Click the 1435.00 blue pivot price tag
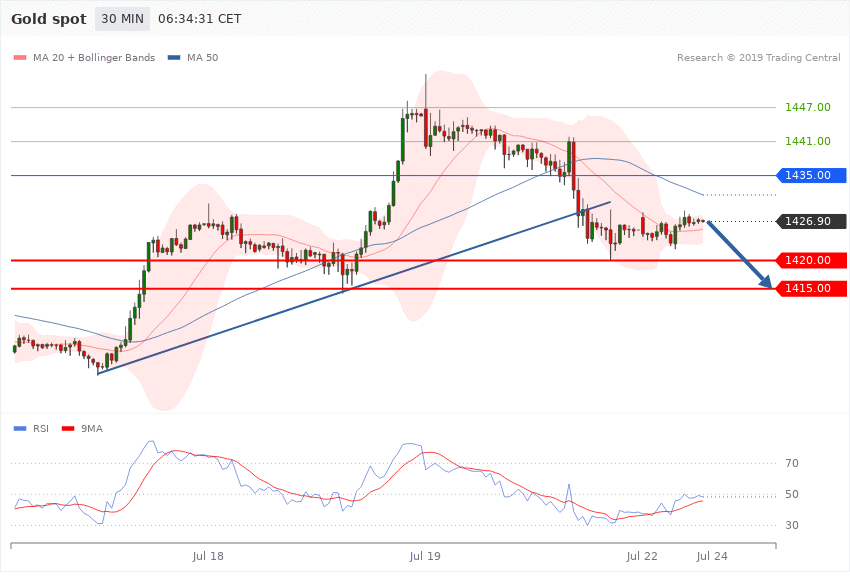 (811, 176)
